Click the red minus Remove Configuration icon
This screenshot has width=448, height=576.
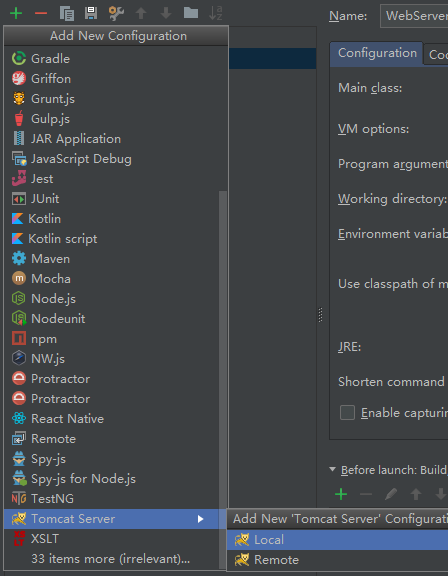click(x=41, y=14)
